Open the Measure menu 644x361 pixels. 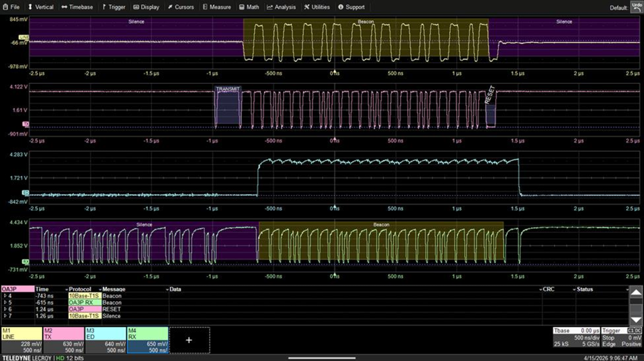217,7
